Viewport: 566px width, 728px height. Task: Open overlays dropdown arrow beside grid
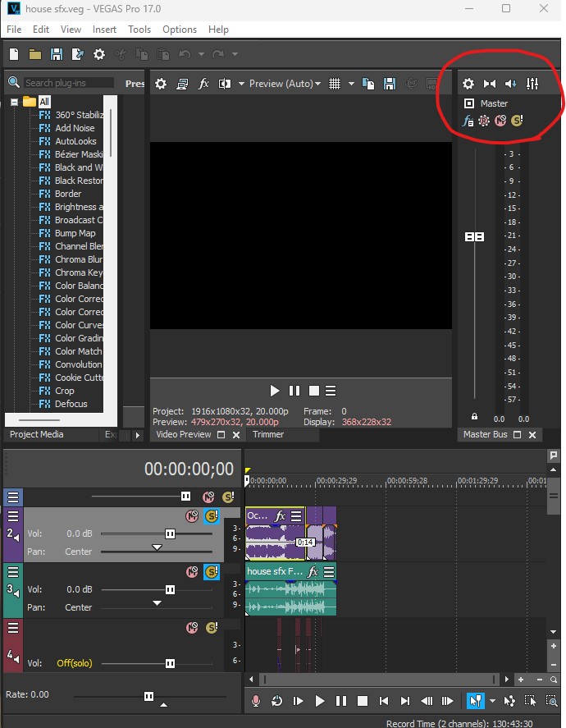[x=351, y=84]
